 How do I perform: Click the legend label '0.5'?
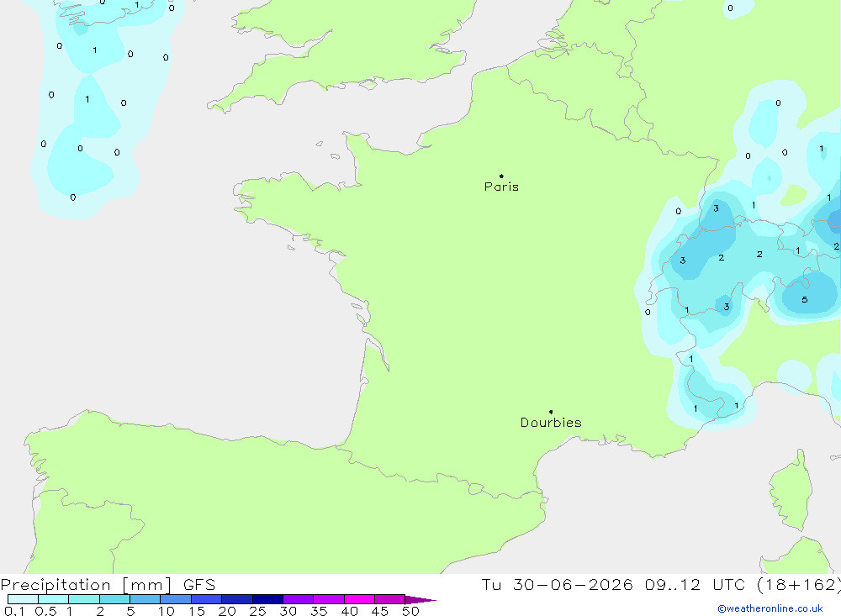(x=45, y=611)
